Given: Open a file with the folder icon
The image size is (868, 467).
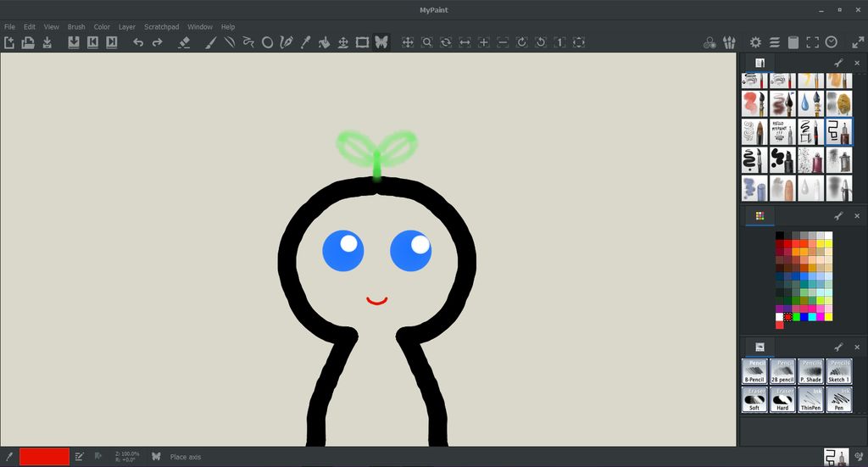Looking at the screenshot, I should (28, 42).
